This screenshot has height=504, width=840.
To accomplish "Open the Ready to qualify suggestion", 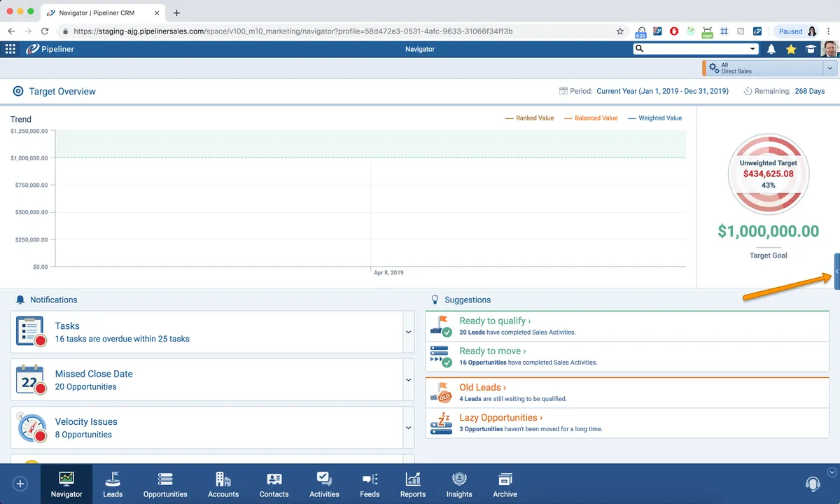I will pyautogui.click(x=494, y=321).
